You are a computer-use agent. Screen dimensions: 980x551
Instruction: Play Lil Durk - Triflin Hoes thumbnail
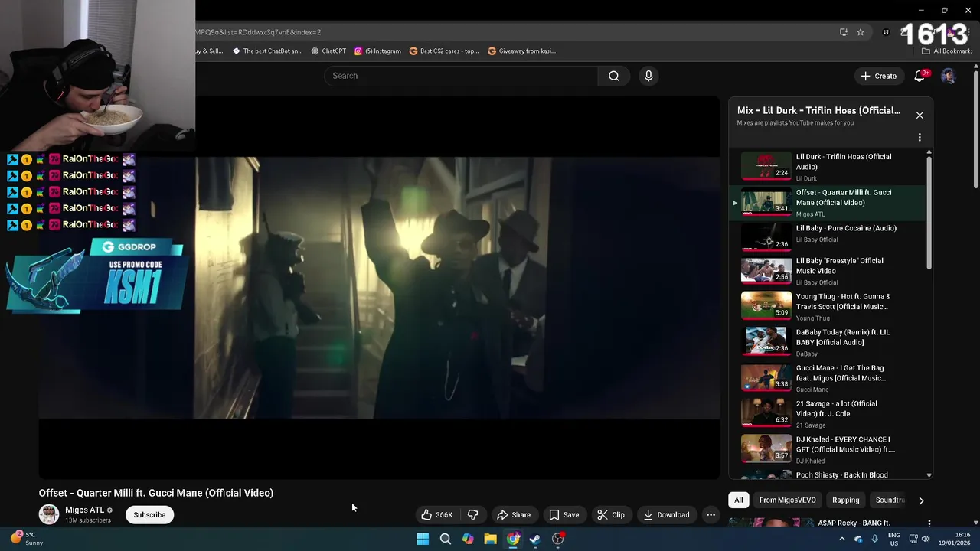coord(766,165)
